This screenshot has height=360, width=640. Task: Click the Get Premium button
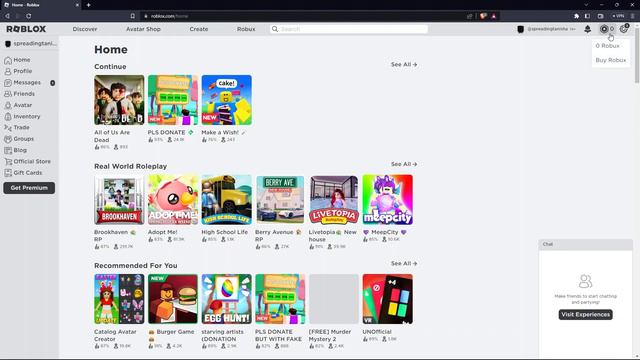[x=29, y=188]
